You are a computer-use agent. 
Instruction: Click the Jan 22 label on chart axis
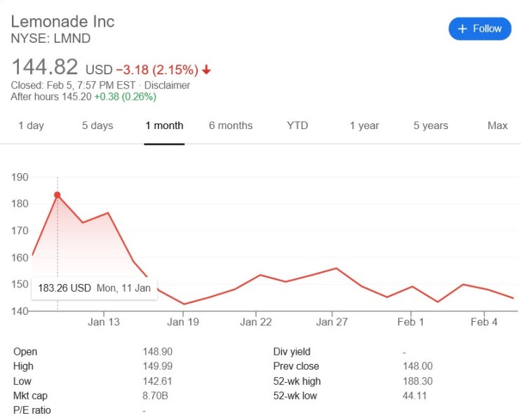tap(256, 322)
